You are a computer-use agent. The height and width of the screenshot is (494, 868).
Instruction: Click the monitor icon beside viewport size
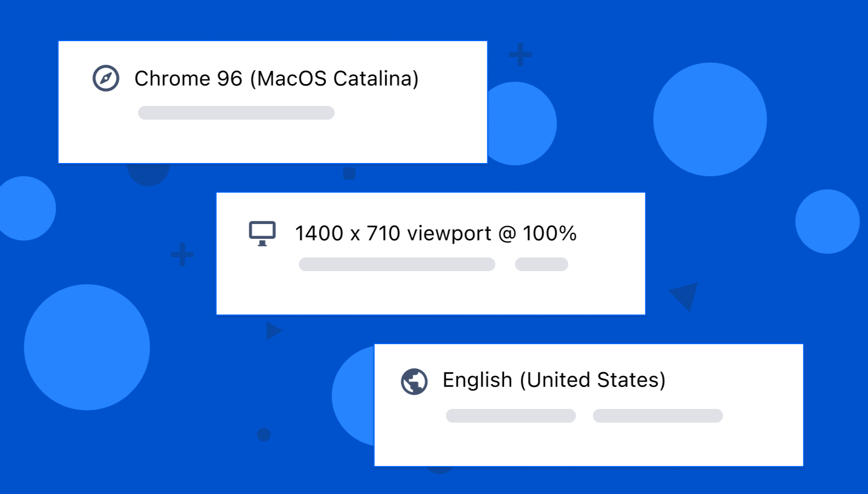coord(262,233)
